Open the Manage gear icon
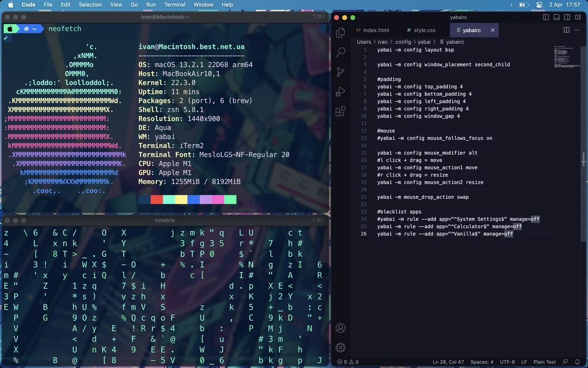 340,347
